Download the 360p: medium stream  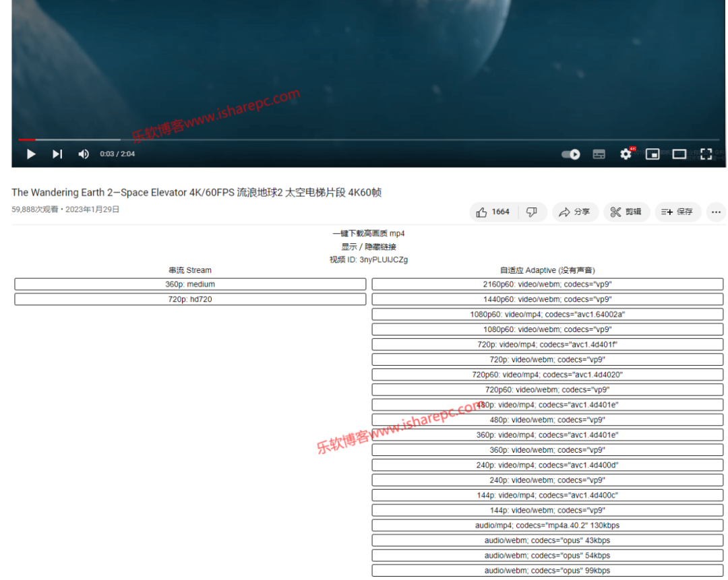190,284
